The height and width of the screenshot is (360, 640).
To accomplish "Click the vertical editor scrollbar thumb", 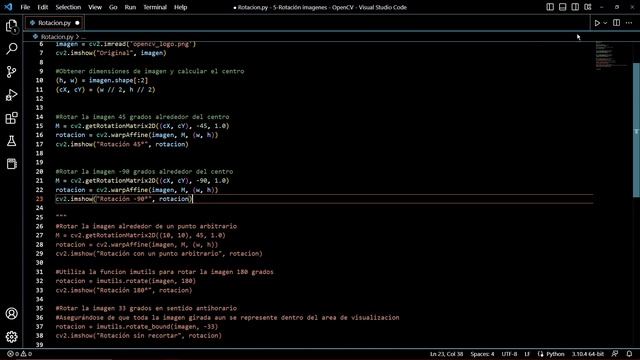I will point(636,130).
